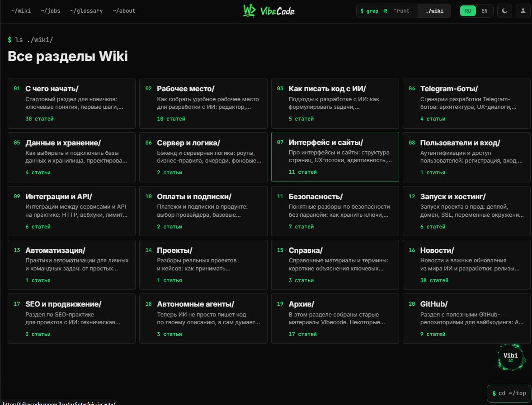The width and height of the screenshot is (532, 405).
Task: Open the Vibi AI assistant bubble
Action: tap(511, 357)
